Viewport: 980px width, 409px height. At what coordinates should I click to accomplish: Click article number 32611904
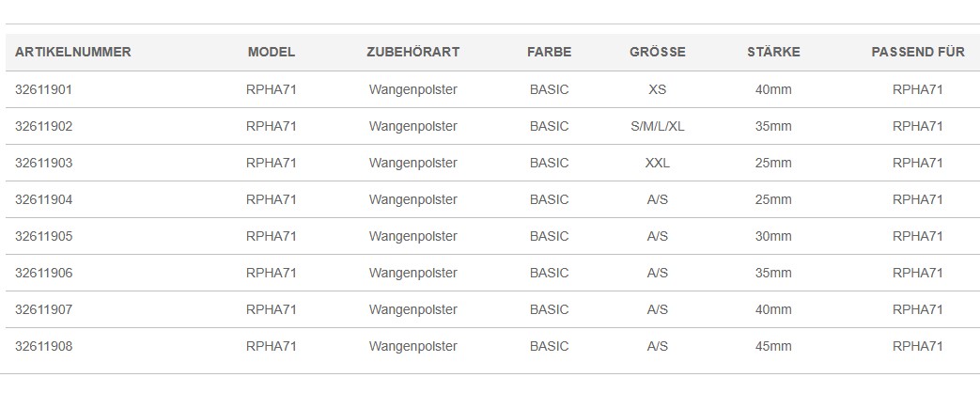click(x=44, y=199)
